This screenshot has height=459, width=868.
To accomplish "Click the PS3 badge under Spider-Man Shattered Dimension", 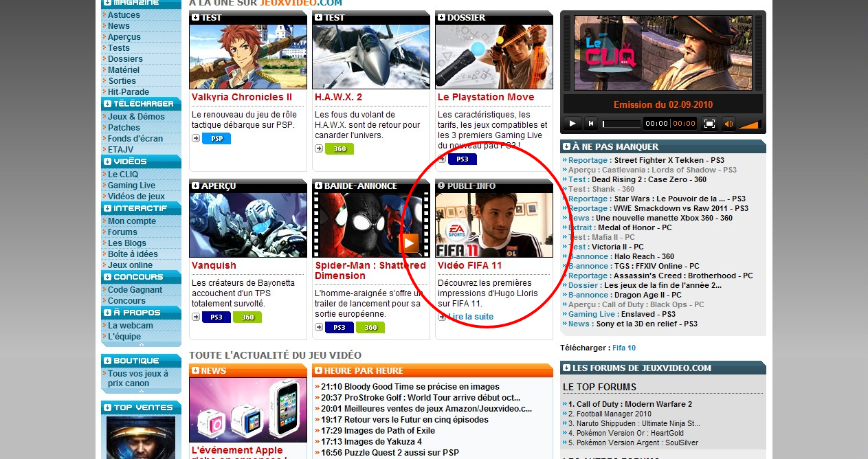I will pos(340,328).
